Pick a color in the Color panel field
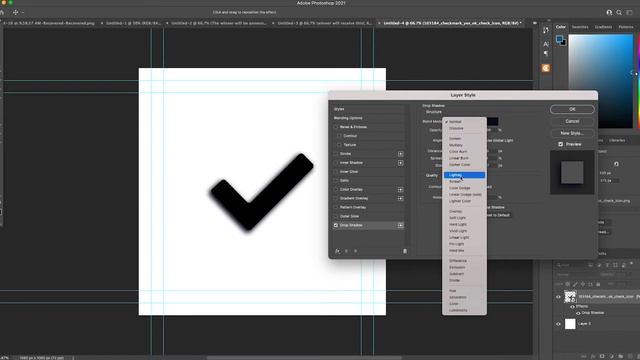Screen dimensions: 640x360 coord(600,81)
